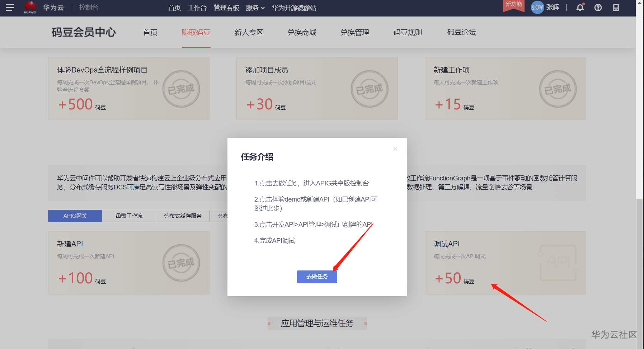Open the 新建工作项 task card title

(x=452, y=70)
